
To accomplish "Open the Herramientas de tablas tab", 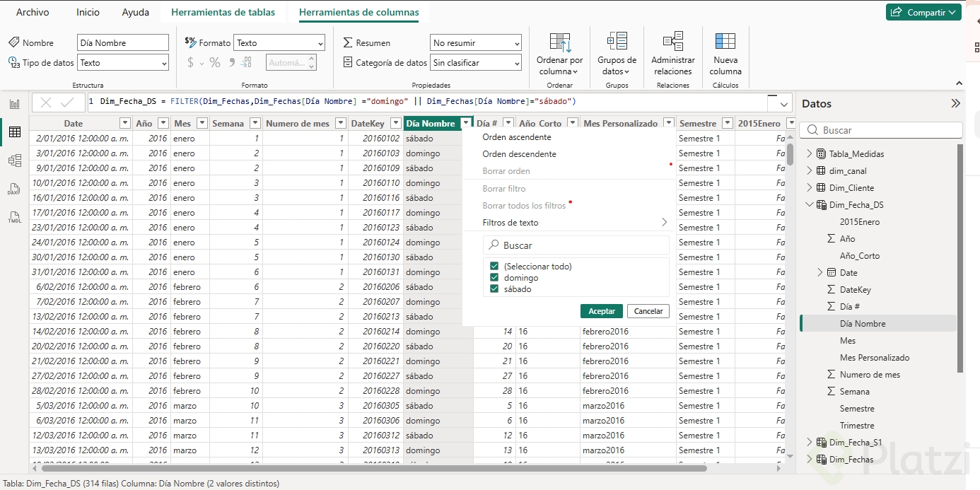I will tap(223, 12).
